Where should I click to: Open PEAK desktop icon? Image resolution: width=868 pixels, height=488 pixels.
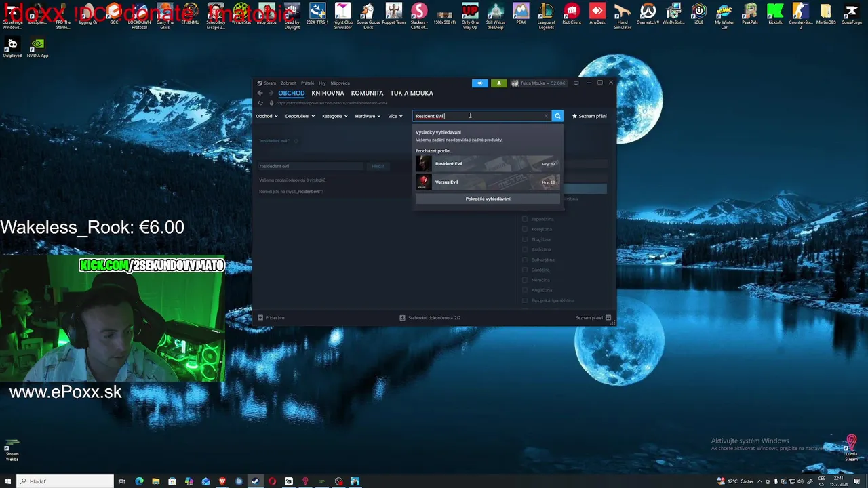(x=521, y=14)
